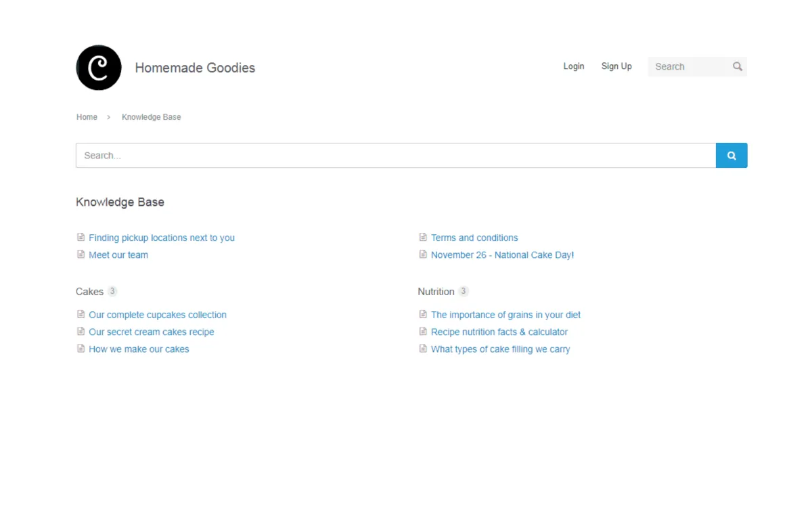
Task: Go to Sign Up
Action: pos(616,66)
